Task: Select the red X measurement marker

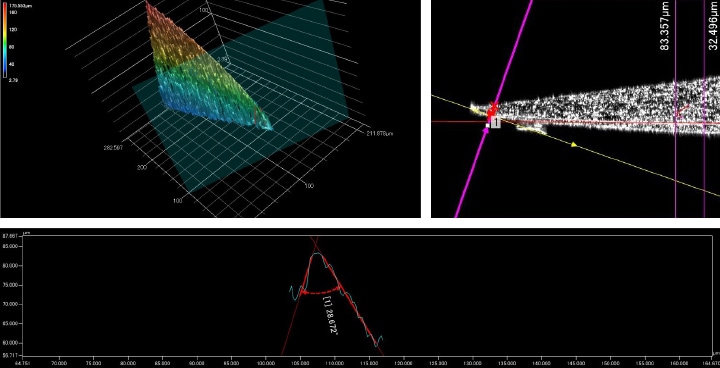Action: click(494, 105)
